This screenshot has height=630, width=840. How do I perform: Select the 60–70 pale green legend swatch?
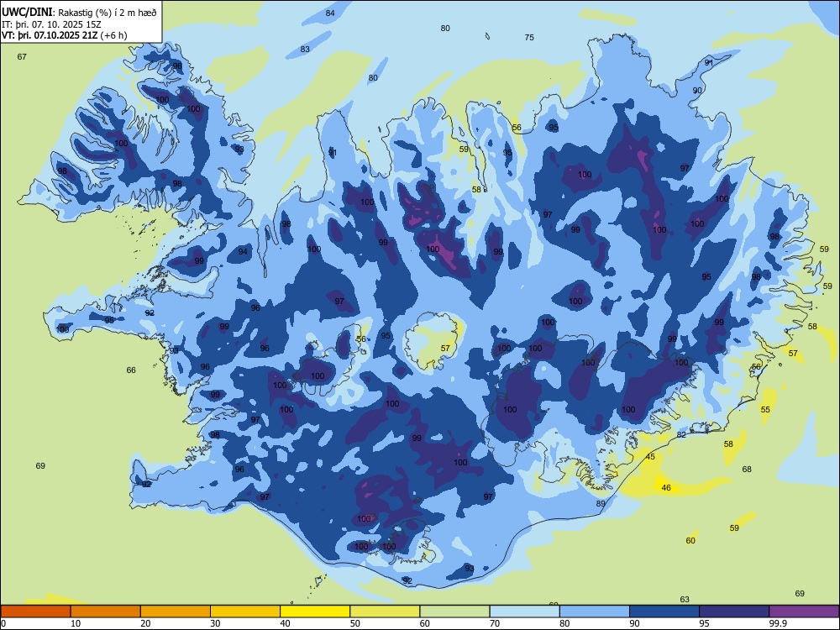(454, 612)
